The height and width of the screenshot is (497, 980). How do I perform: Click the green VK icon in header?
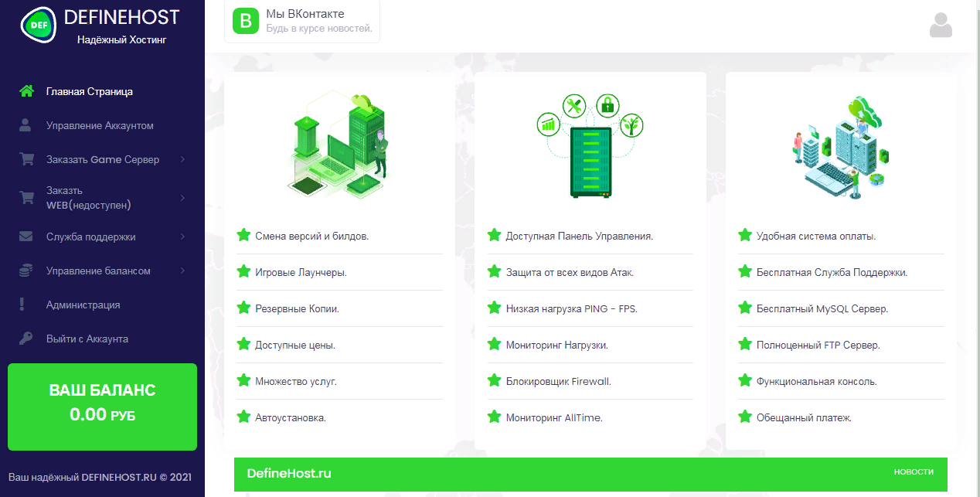[247, 20]
